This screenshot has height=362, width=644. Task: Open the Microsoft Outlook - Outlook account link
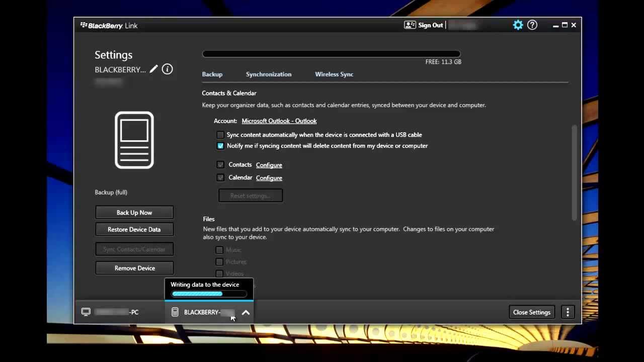tap(279, 121)
